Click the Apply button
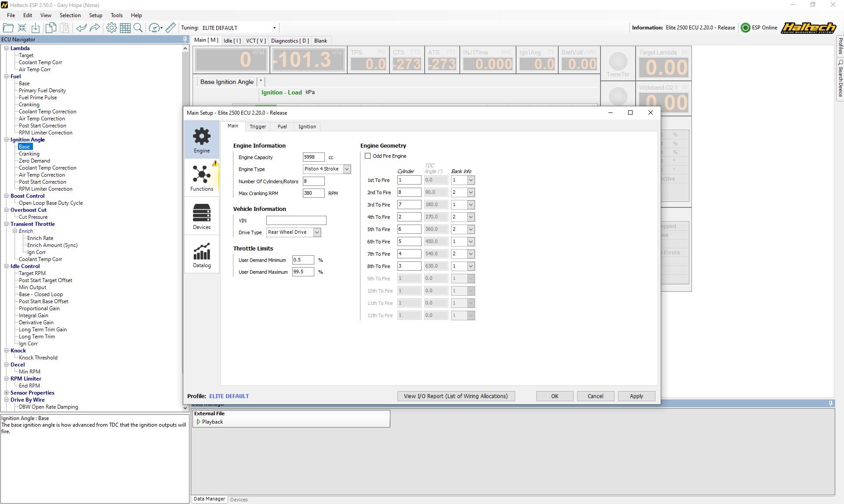The height and width of the screenshot is (504, 844). [637, 396]
